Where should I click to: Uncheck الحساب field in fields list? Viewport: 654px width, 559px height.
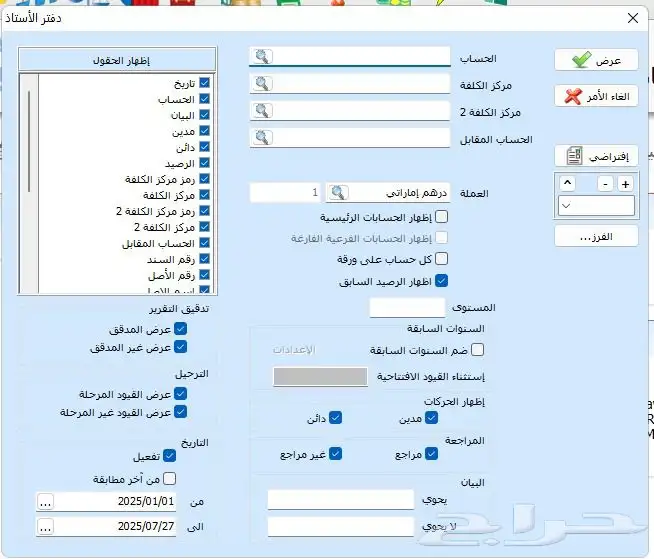[204, 99]
